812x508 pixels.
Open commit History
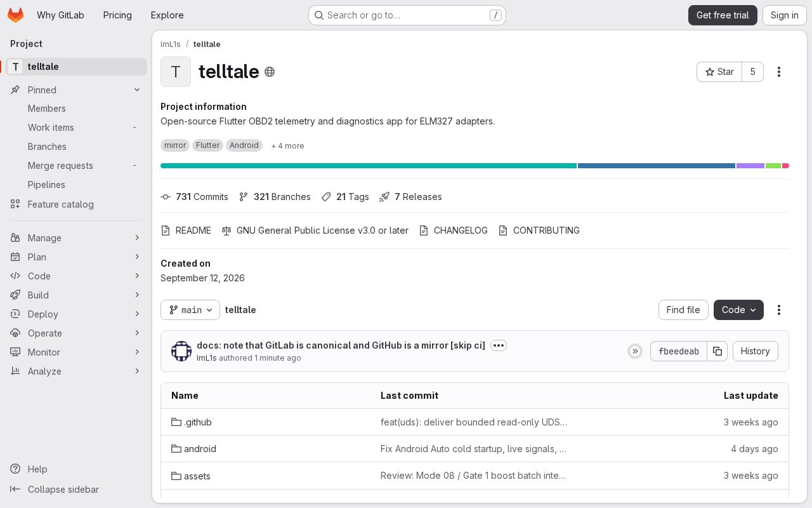(755, 351)
